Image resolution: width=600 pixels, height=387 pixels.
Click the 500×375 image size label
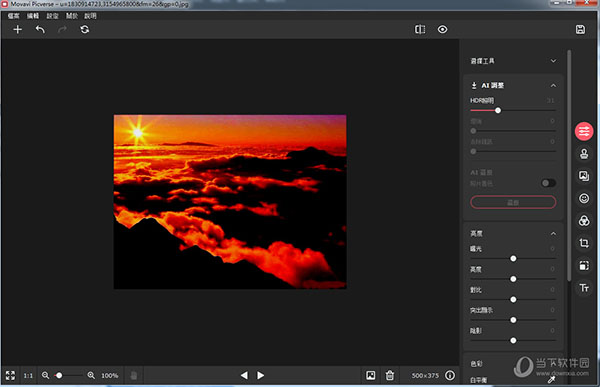425,376
